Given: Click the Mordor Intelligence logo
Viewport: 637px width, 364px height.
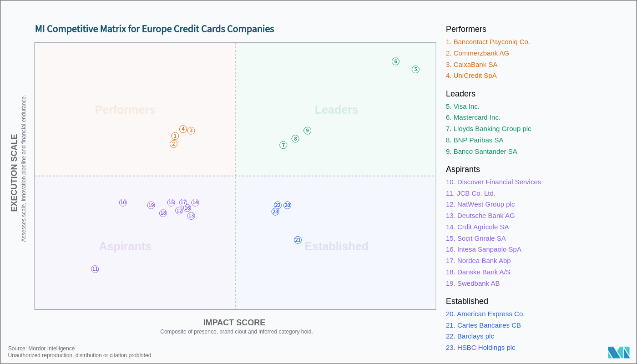Looking at the screenshot, I should point(618,352).
